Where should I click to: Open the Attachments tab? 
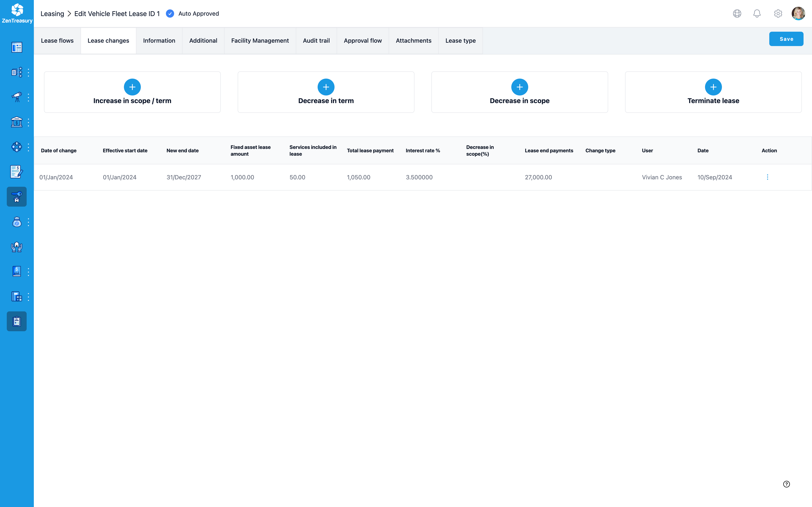coord(413,41)
